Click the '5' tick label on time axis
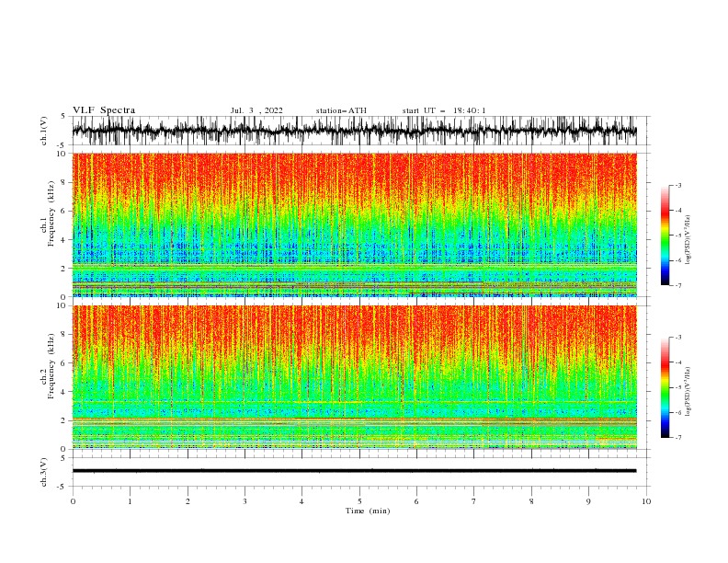 pyautogui.click(x=359, y=501)
